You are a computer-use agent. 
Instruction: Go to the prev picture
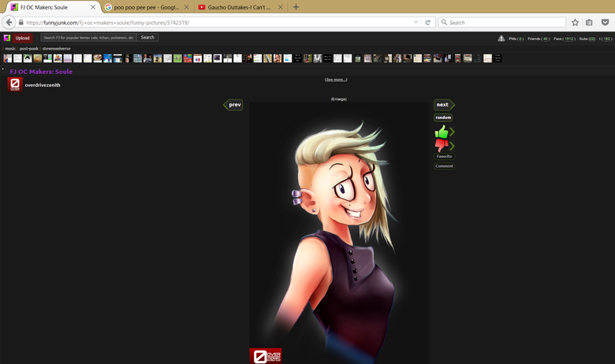[x=234, y=105]
